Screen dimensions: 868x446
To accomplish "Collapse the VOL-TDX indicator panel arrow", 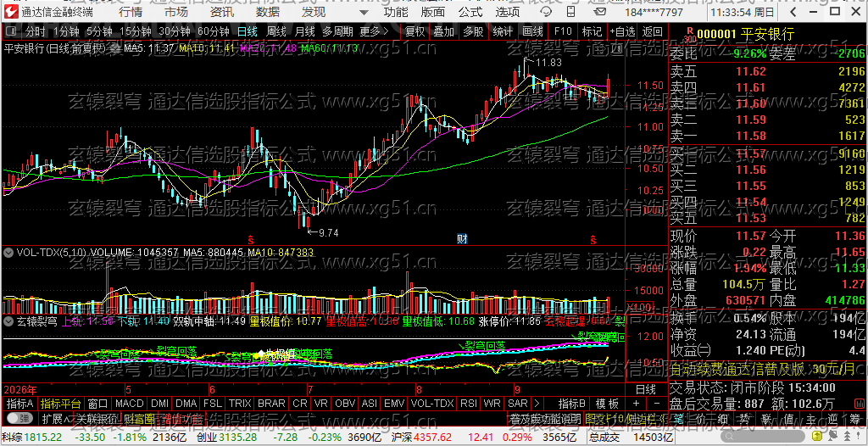I will click(8, 253).
